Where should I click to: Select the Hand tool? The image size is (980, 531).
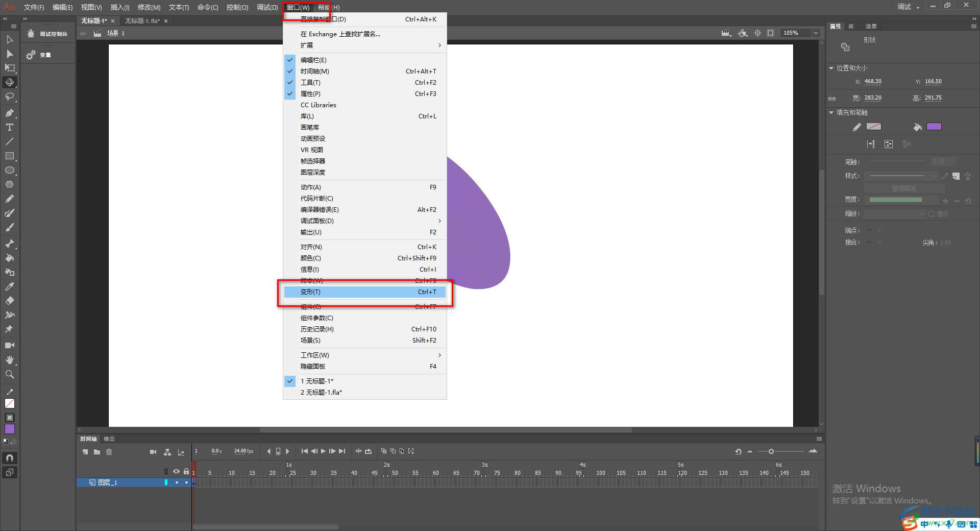pyautogui.click(x=10, y=360)
